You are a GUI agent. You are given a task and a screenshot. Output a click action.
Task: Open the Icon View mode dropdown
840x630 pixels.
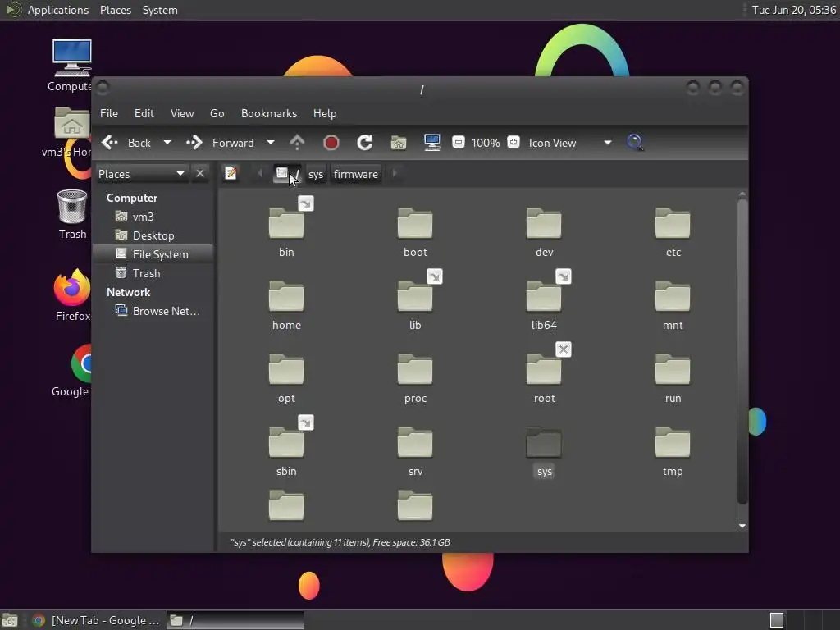click(570, 143)
